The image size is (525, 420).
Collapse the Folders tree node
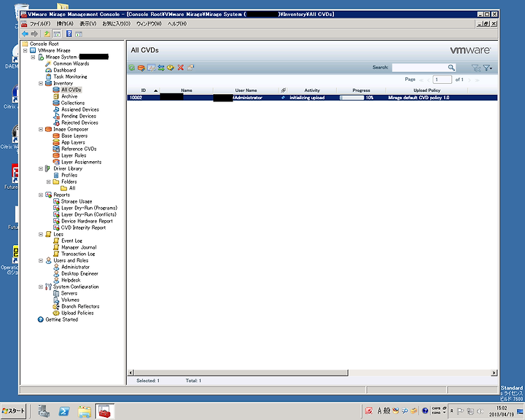point(49,182)
